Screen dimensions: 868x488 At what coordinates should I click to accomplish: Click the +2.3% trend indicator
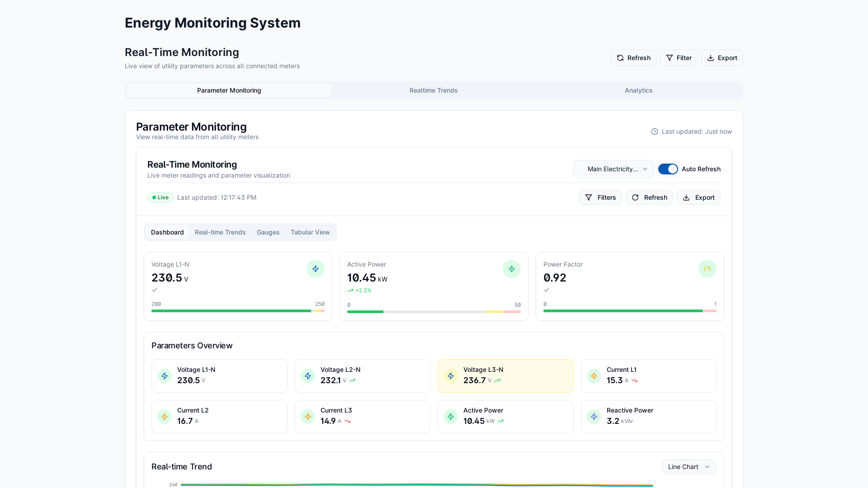(x=359, y=291)
